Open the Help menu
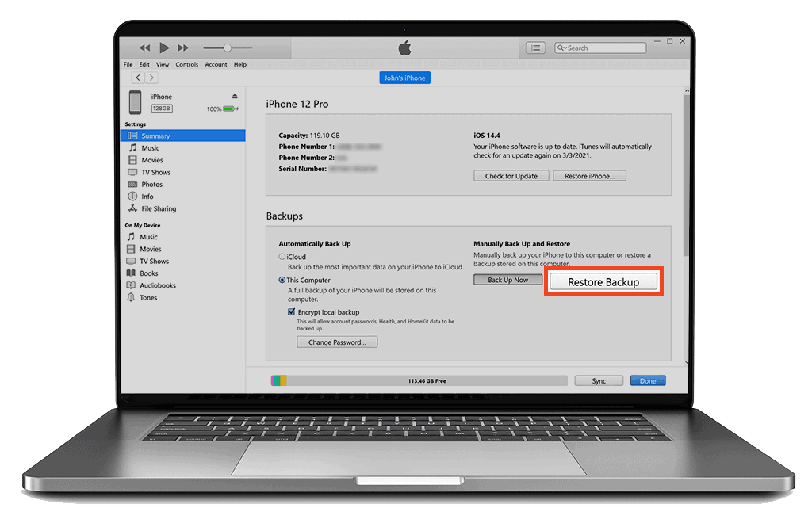Image resolution: width=812 pixels, height=527 pixels. pyautogui.click(x=239, y=65)
